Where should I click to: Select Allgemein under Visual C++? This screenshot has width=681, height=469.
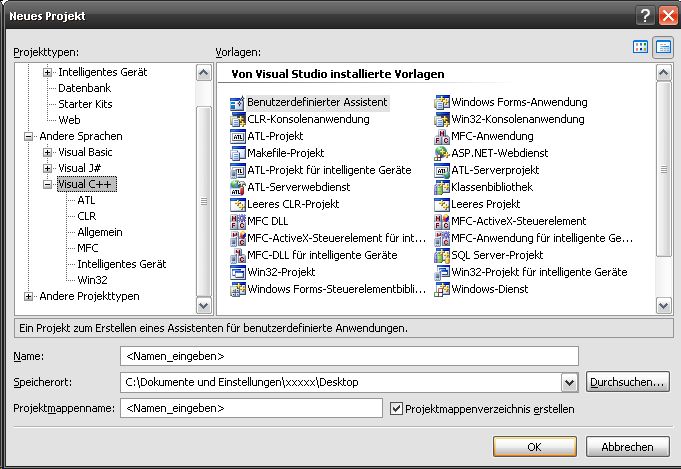(100, 232)
